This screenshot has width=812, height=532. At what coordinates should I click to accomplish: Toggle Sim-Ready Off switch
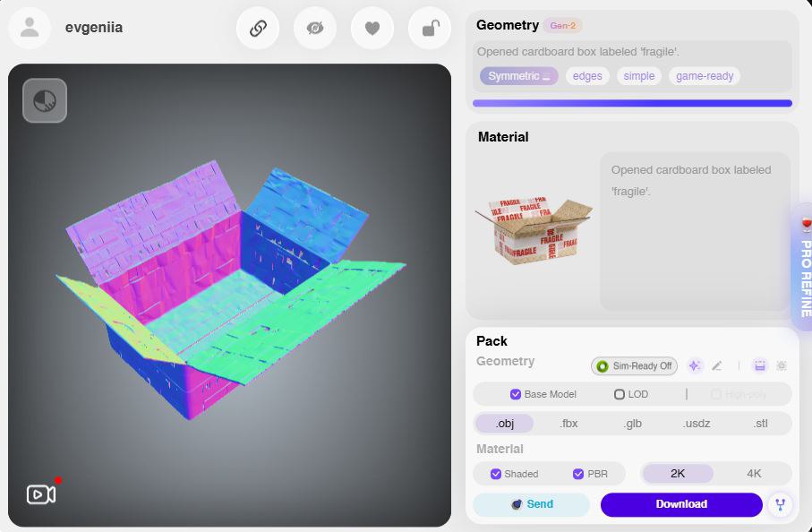click(634, 366)
